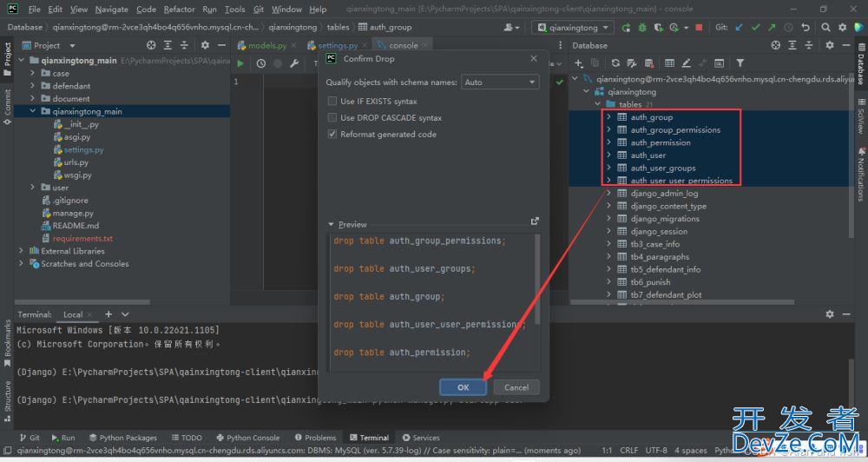This screenshot has height=462, width=868.
Task: Expand the defendant folder in Project tree
Action: click(x=33, y=86)
